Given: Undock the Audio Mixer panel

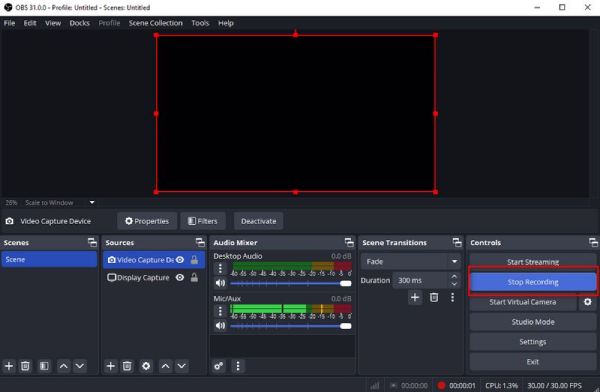Looking at the screenshot, I should (x=349, y=242).
